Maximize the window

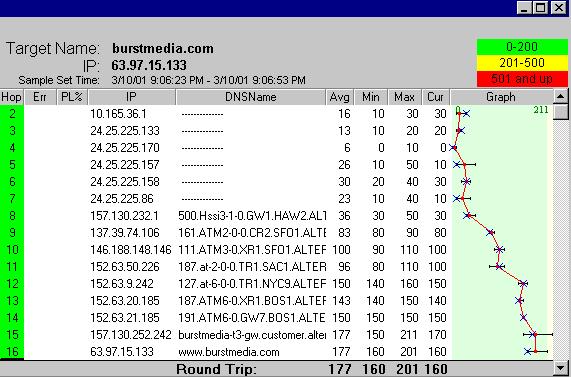[x=541, y=8]
